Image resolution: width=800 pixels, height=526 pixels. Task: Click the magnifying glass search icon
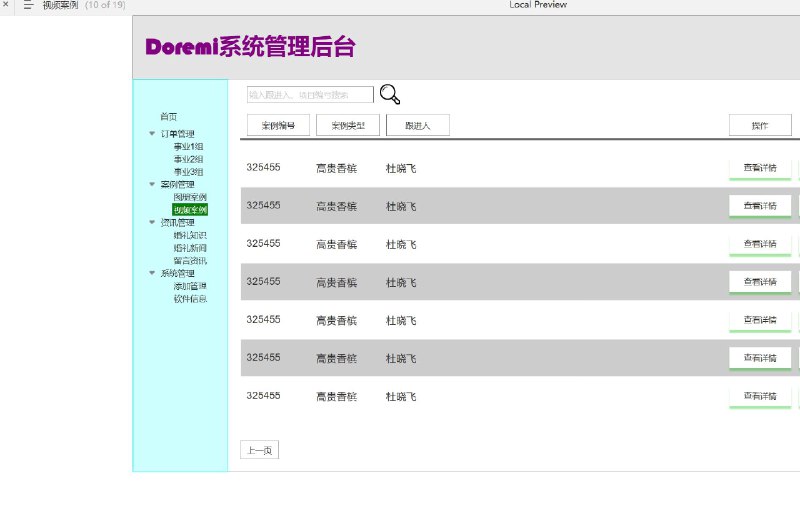tap(390, 94)
